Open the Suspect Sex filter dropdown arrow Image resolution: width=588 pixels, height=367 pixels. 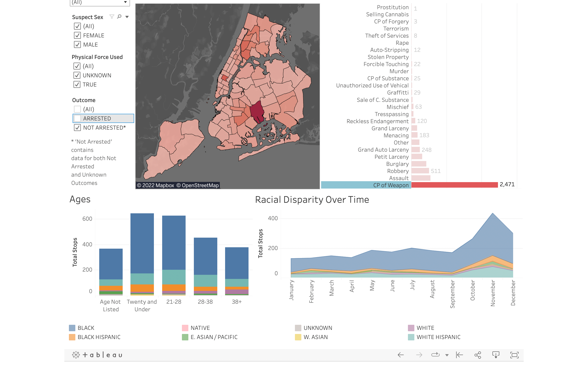(127, 17)
